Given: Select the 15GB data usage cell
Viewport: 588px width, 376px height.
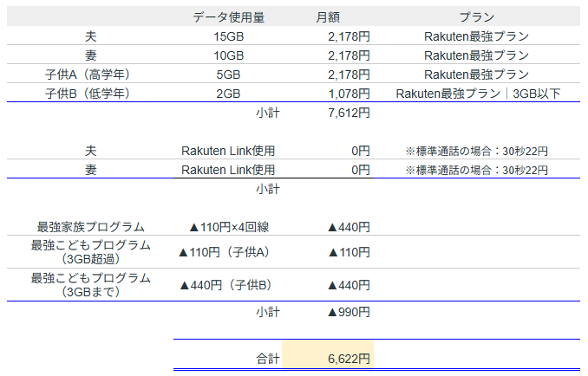Looking at the screenshot, I should pyautogui.click(x=229, y=36).
